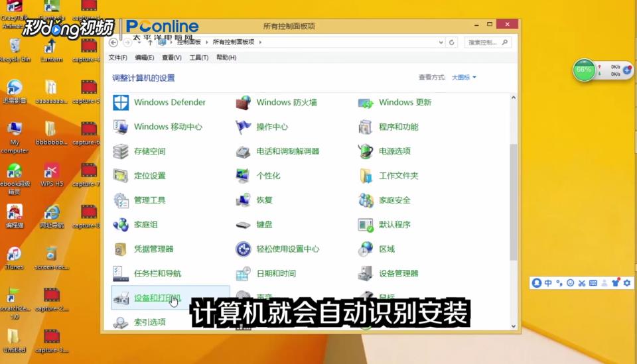Open 区域 icon
This screenshot has width=637, height=364.
click(x=366, y=249)
